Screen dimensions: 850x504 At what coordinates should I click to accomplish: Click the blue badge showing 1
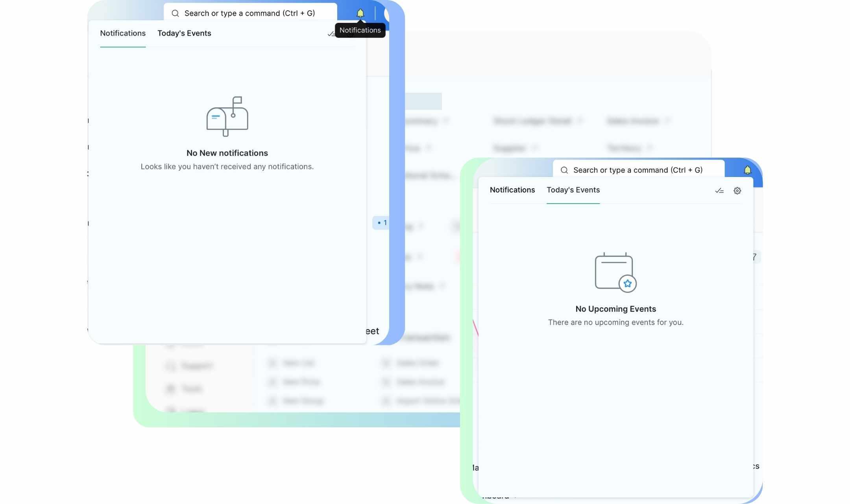[x=381, y=223]
